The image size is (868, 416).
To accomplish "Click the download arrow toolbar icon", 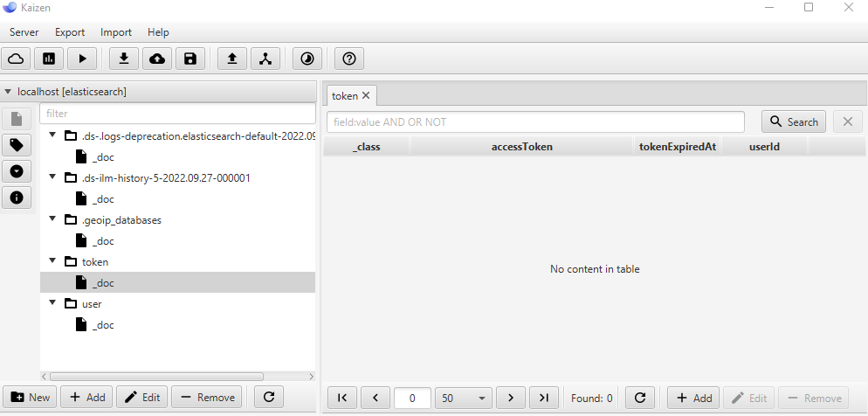I will [x=124, y=59].
